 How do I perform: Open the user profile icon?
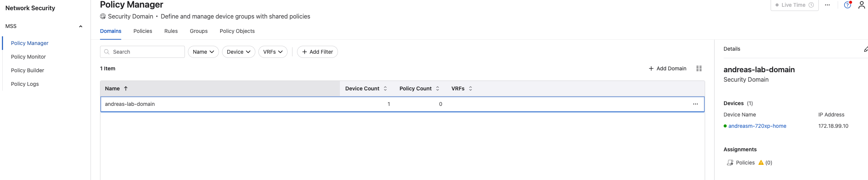pos(862,5)
